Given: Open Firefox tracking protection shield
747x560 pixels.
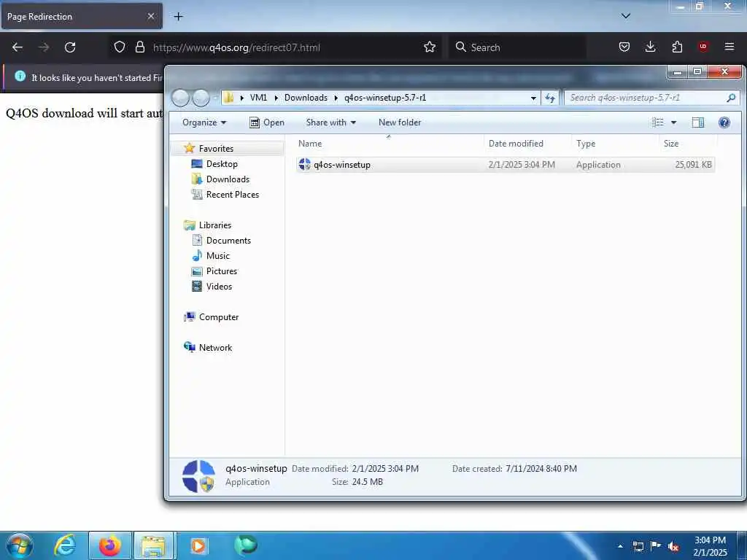Looking at the screenshot, I should (120, 47).
